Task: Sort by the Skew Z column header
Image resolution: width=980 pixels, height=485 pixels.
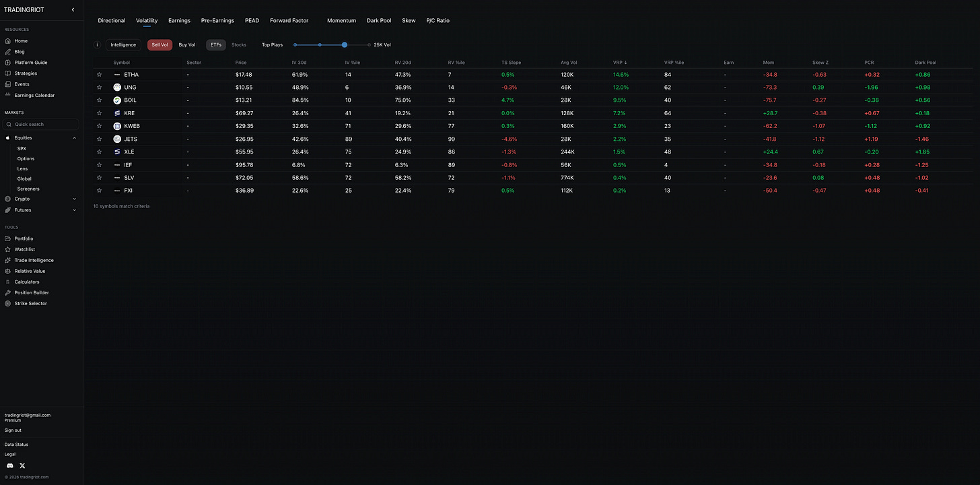Action: [820, 63]
